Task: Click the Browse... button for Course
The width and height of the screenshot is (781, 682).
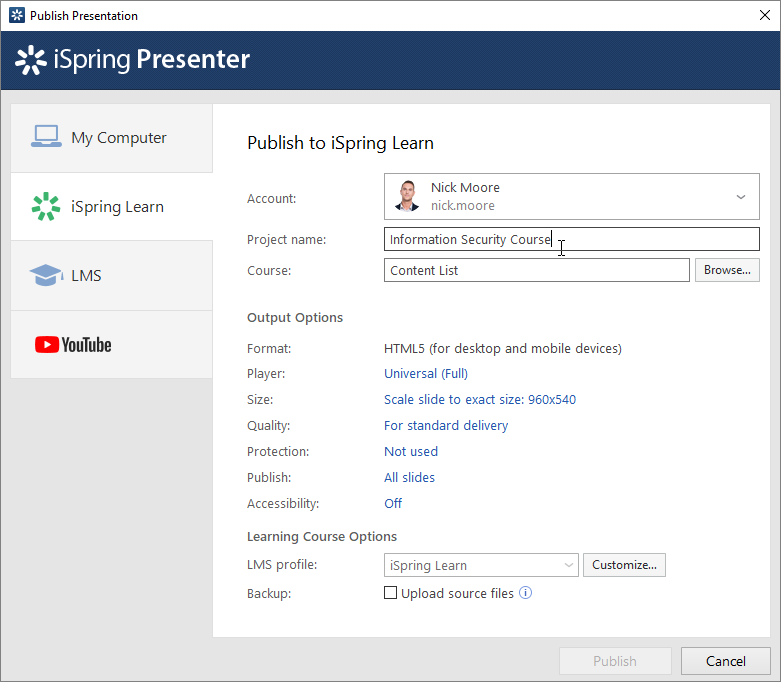Action: [727, 270]
